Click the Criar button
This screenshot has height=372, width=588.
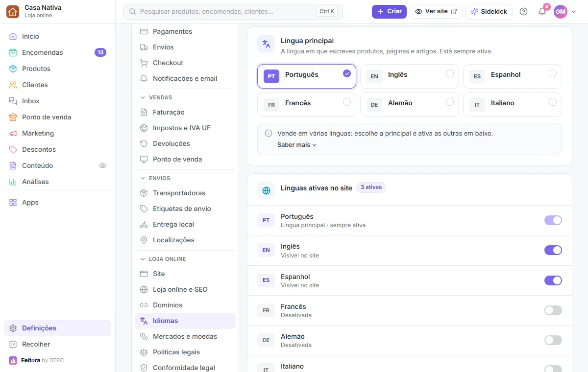pos(389,11)
